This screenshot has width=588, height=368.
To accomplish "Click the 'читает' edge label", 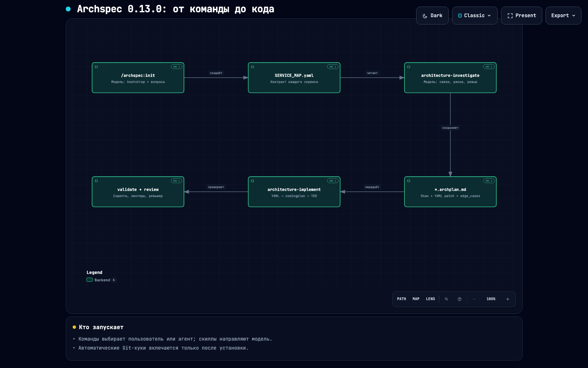I will (x=372, y=73).
